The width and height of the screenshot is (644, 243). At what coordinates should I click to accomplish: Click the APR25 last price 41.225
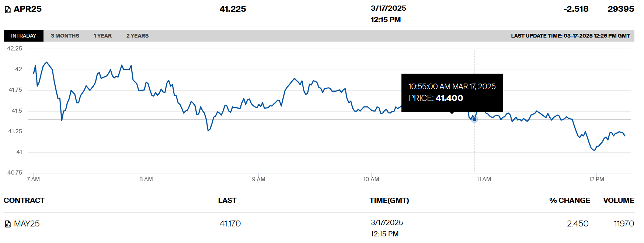[x=233, y=9]
